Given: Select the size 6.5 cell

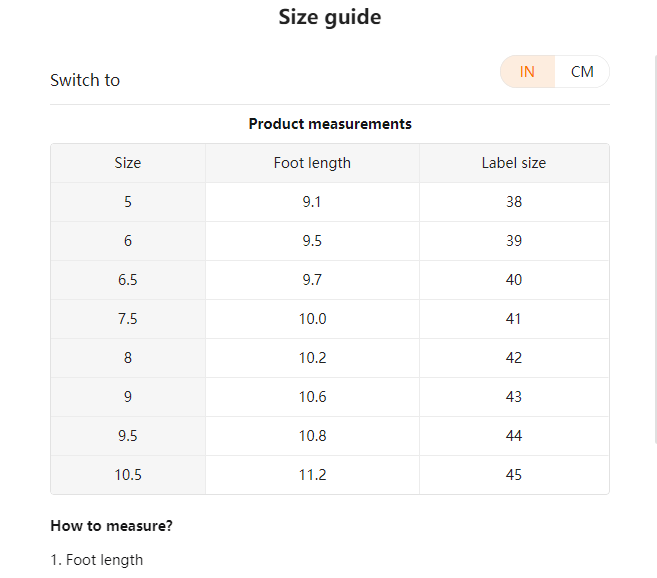Looking at the screenshot, I should click(x=128, y=280).
